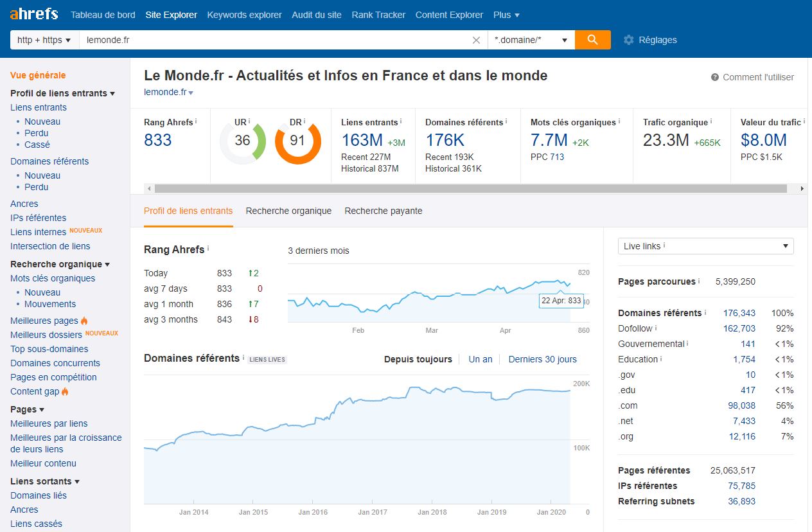This screenshot has height=532, width=812.
Task: Click the 7.7M organic keywords value
Action: pos(549,140)
